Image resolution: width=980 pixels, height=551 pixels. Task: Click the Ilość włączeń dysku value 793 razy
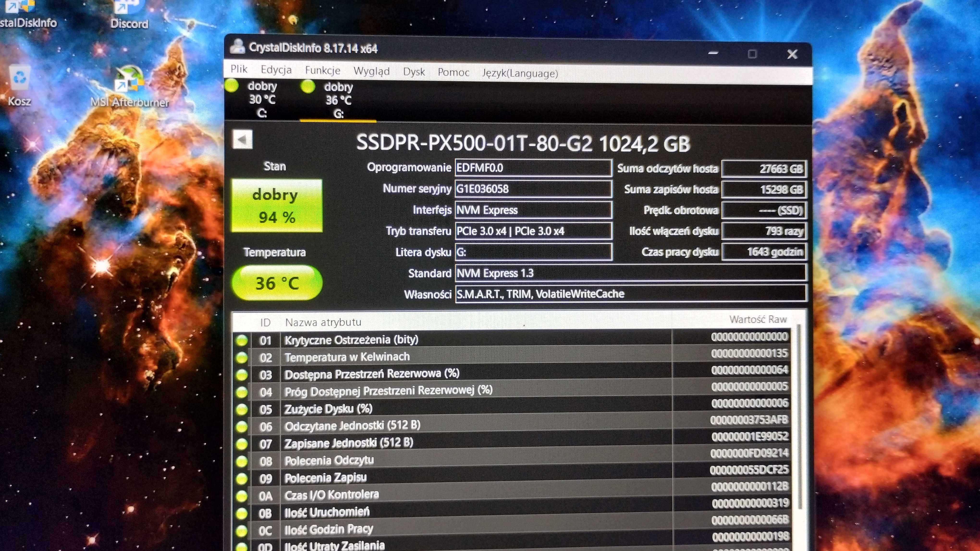pyautogui.click(x=764, y=231)
